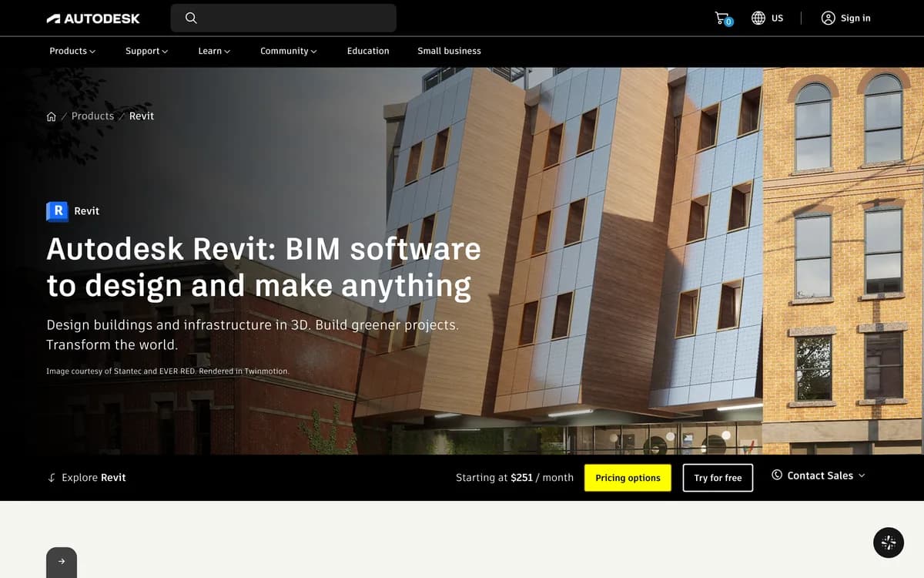Click the down arrow beside Explore Revit
Screen dimensions: 924x578
point(52,478)
